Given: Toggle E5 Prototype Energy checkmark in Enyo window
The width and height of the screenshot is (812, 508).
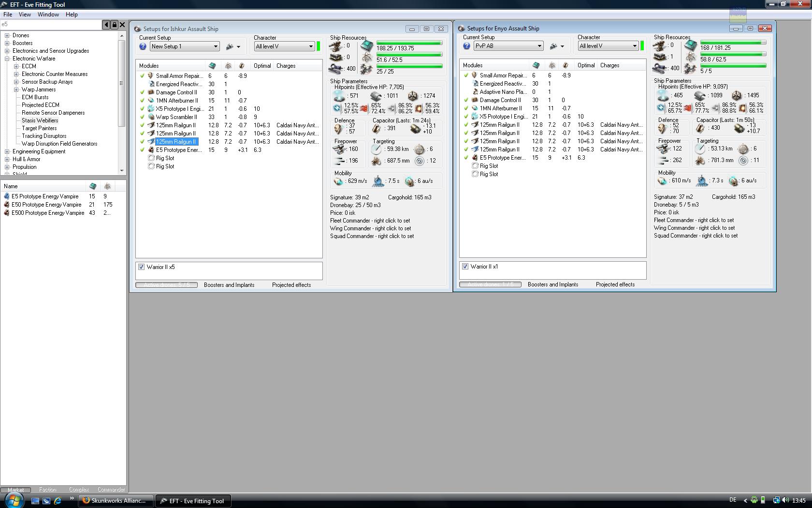Looking at the screenshot, I should pyautogui.click(x=466, y=158).
